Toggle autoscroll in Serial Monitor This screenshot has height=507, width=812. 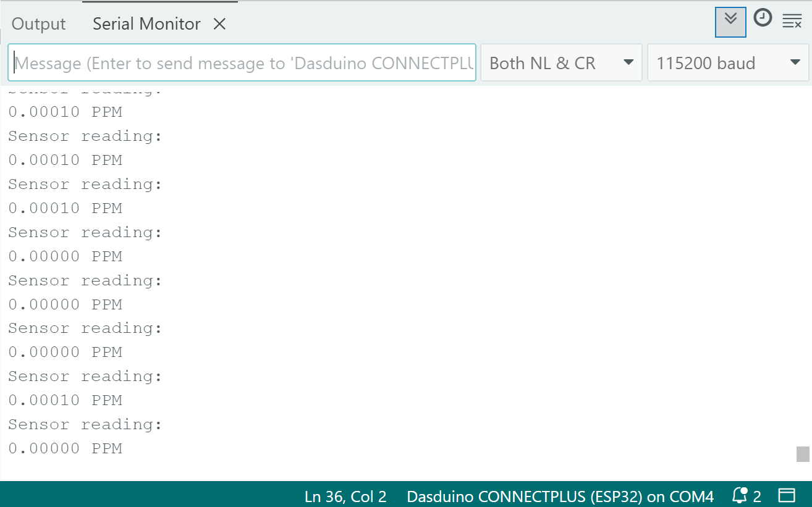coord(730,21)
